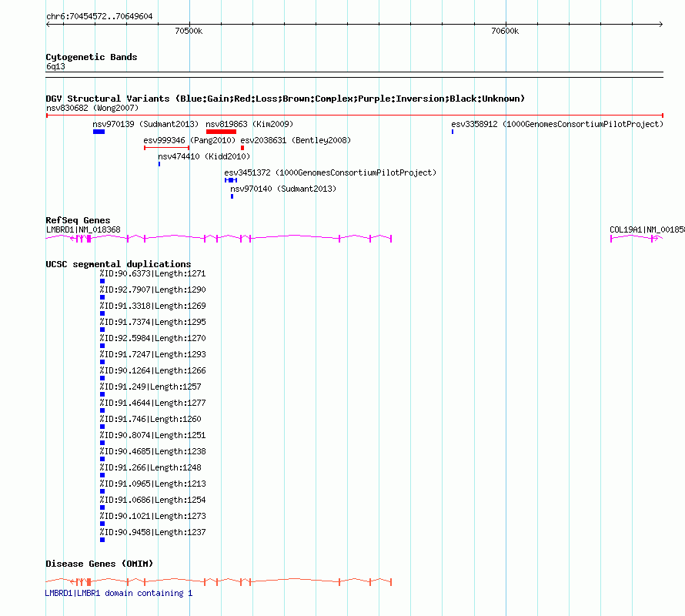Select the UCSC segmental duplications heading
Image resolution: width=685 pixels, height=616 pixels.
(x=119, y=264)
